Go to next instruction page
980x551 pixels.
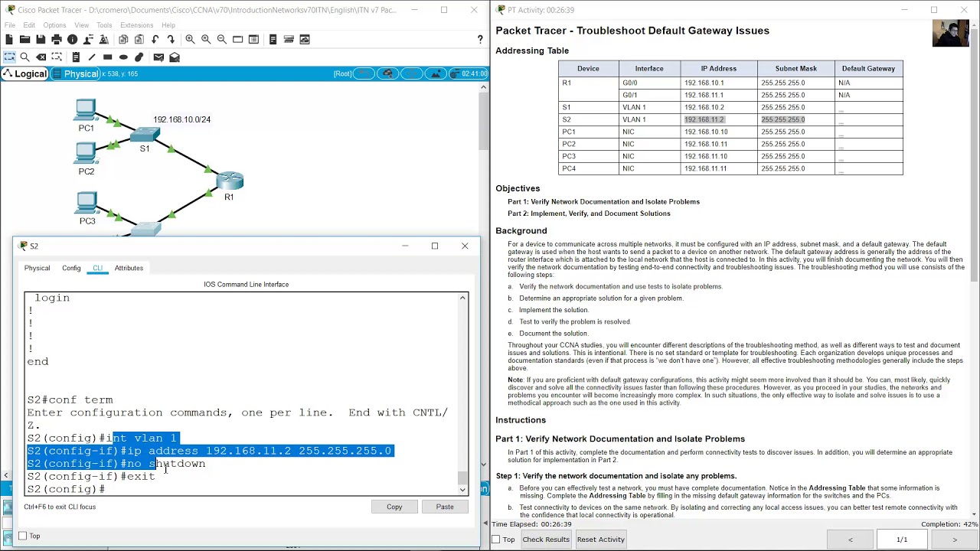[954, 540]
